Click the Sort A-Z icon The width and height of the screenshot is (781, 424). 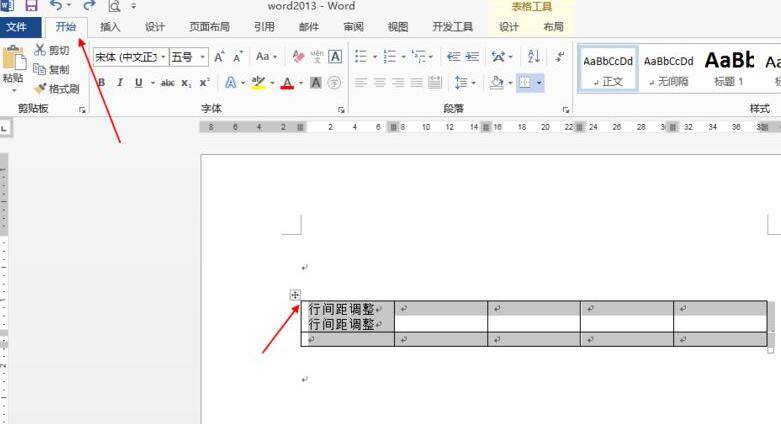click(533, 56)
